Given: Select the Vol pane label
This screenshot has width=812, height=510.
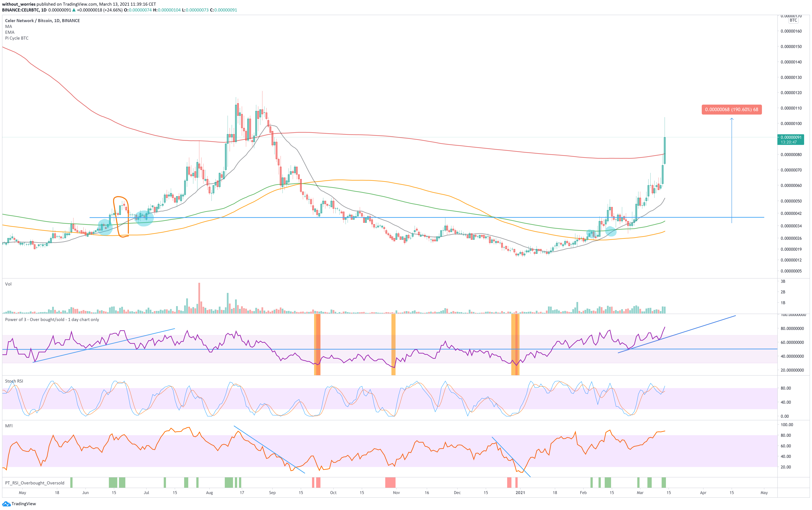Looking at the screenshot, I should click(8, 284).
